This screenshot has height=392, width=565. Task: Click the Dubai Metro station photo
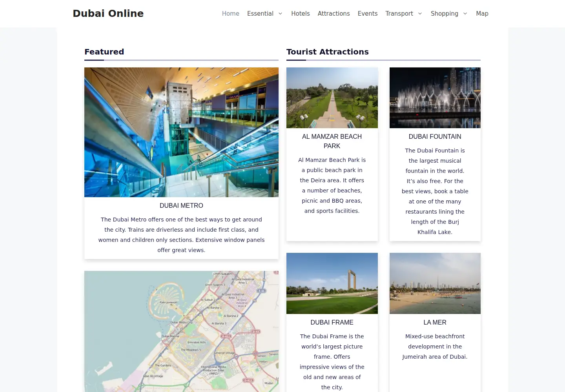[x=181, y=132]
